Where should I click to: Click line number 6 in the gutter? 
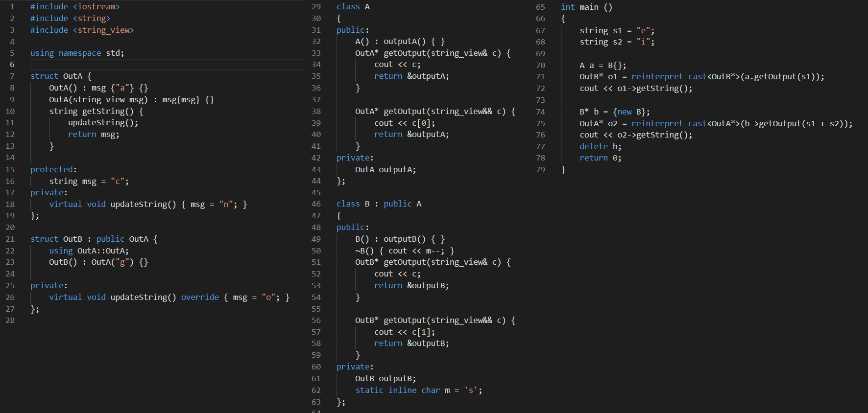click(x=12, y=65)
